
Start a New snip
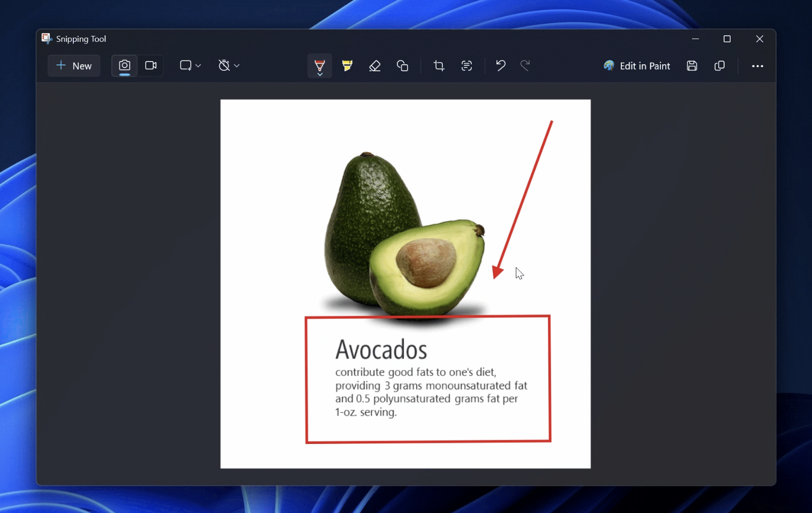[73, 65]
